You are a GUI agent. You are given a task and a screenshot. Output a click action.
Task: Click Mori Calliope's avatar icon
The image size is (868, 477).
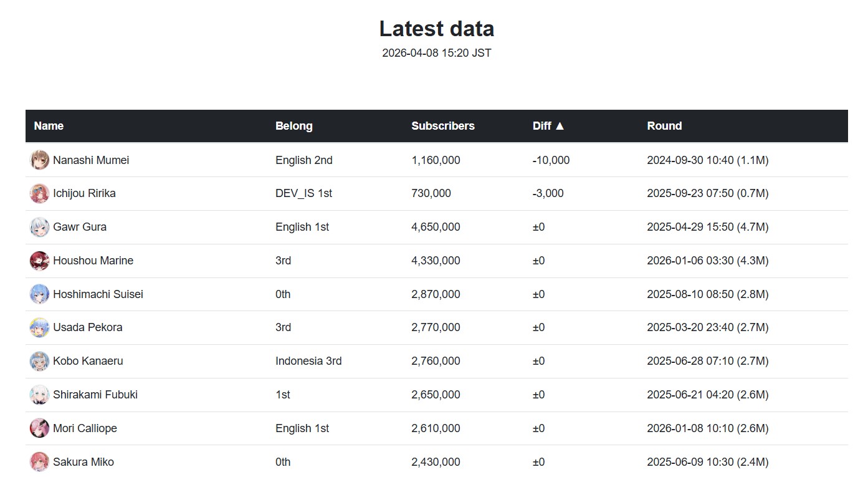click(39, 428)
